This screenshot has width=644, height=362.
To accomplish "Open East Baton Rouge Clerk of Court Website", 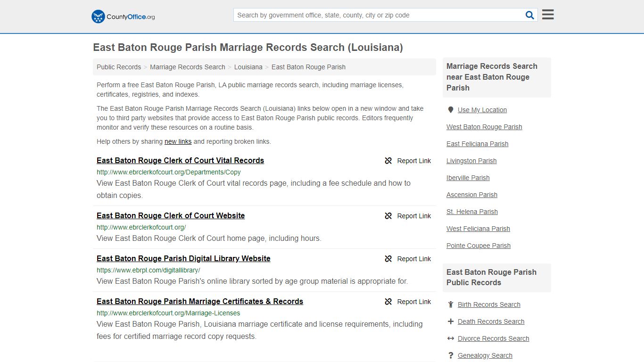I will [x=171, y=215].
